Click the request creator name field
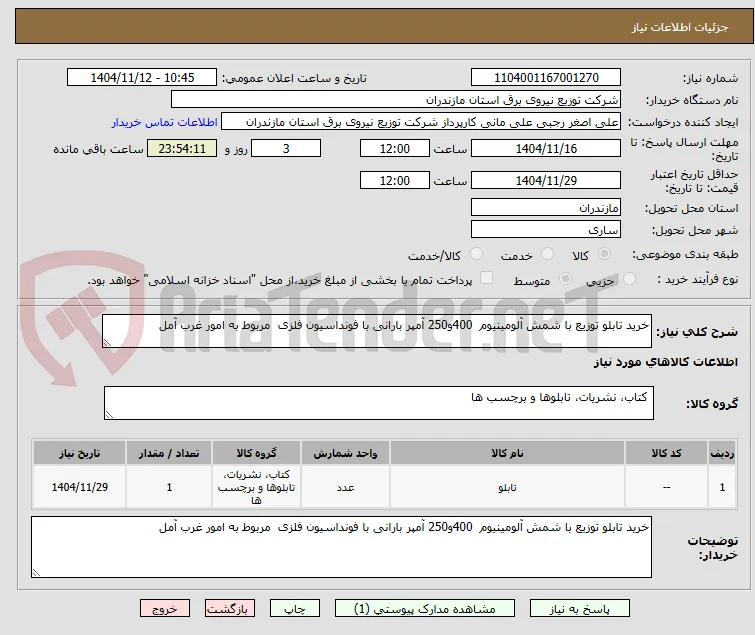The height and width of the screenshot is (635, 755). tap(421, 122)
